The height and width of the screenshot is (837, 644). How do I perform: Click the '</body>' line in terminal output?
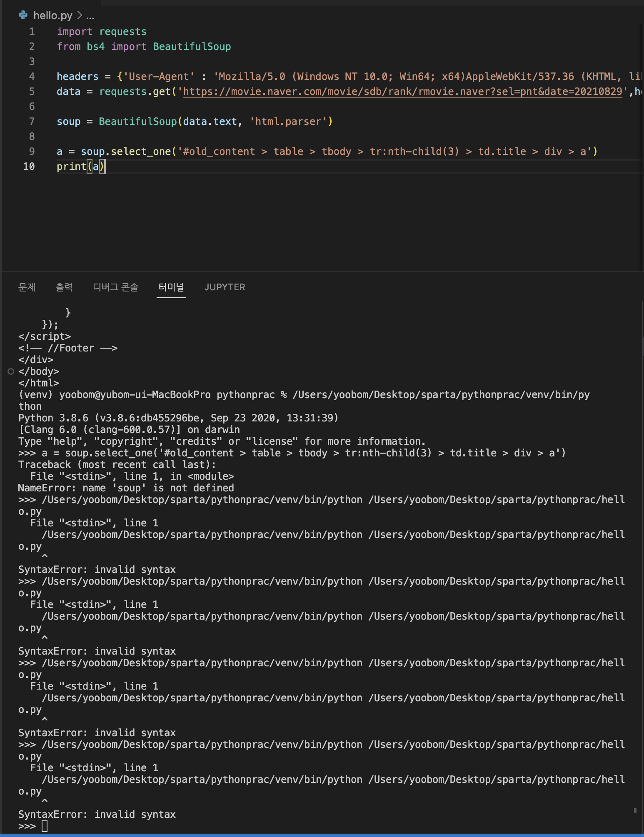pos(39,371)
